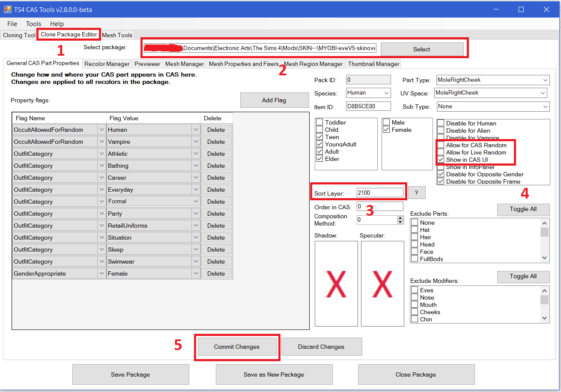This screenshot has height=392, width=561.
Task: Check Disable for Alien option
Action: [441, 131]
